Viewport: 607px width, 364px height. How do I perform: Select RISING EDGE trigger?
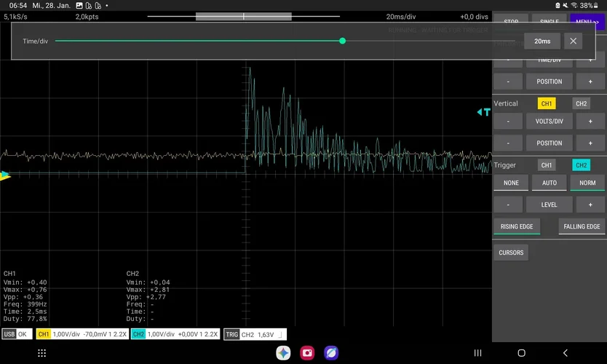pyautogui.click(x=517, y=226)
